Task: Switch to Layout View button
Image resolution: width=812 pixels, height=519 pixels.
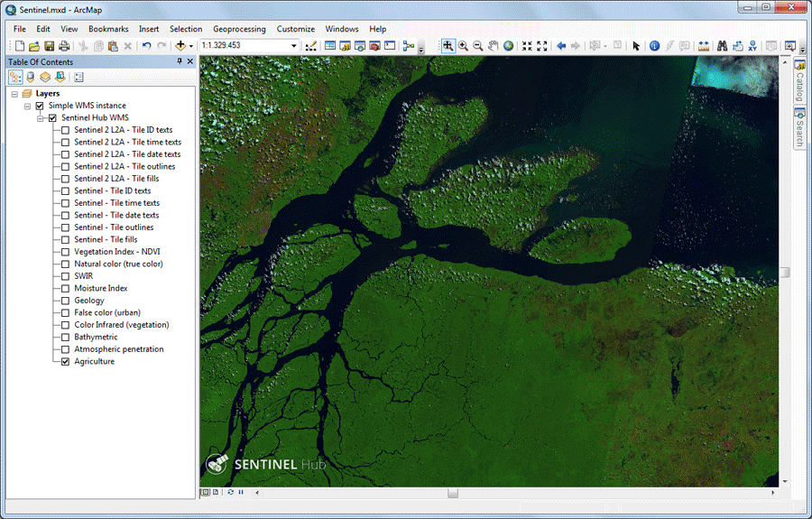Action: (216, 492)
